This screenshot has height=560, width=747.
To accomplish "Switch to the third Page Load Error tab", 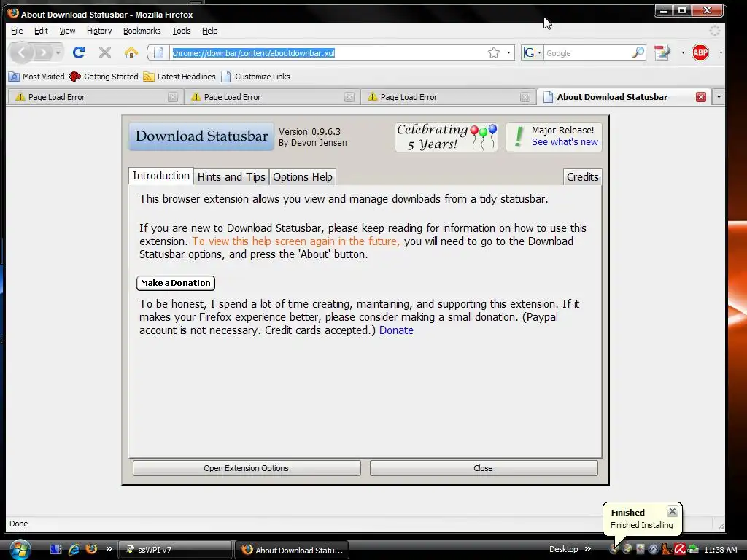I will 447,97.
